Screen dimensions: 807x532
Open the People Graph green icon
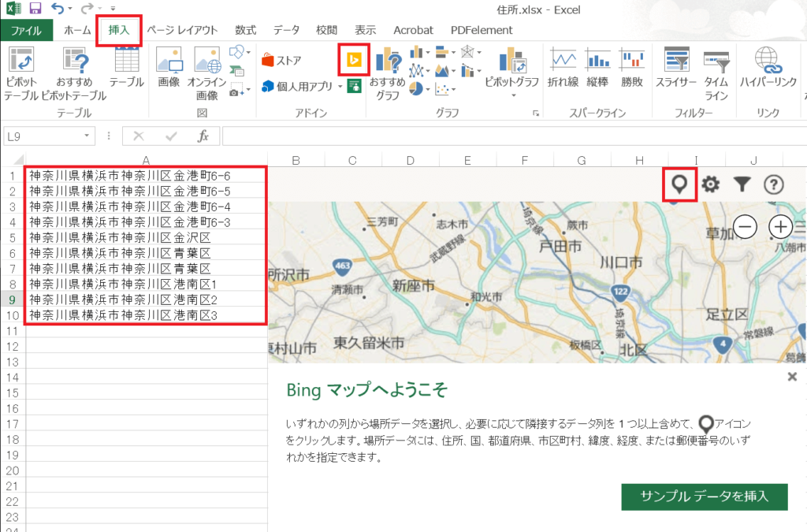(354, 86)
